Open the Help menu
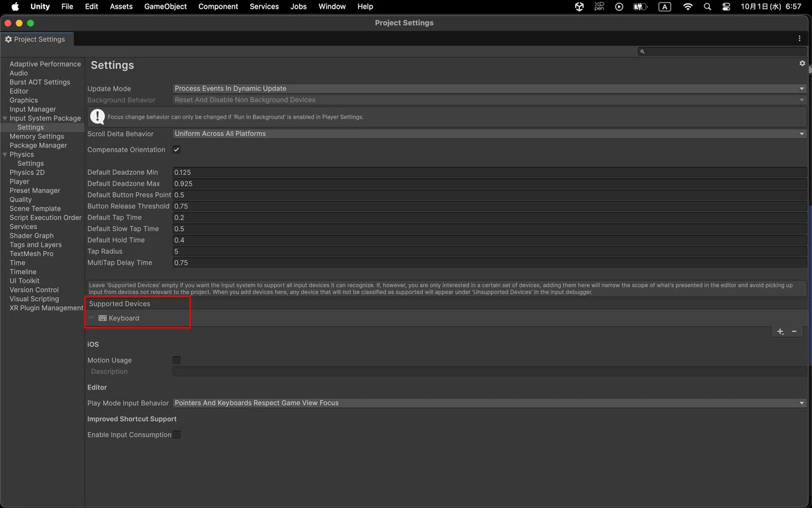Viewport: 812px width, 508px height. point(365,7)
